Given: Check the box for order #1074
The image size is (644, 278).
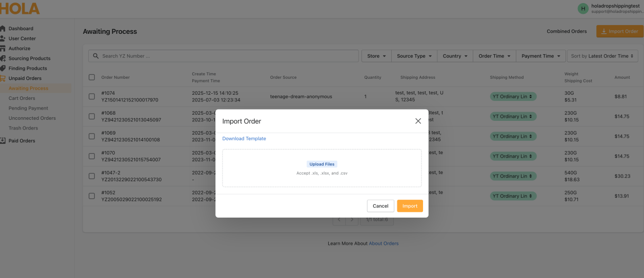Looking at the screenshot, I should [92, 96].
